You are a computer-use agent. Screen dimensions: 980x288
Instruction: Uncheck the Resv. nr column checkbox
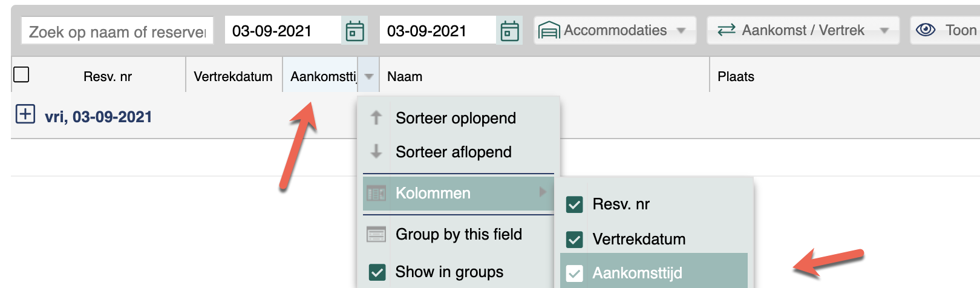tap(574, 205)
